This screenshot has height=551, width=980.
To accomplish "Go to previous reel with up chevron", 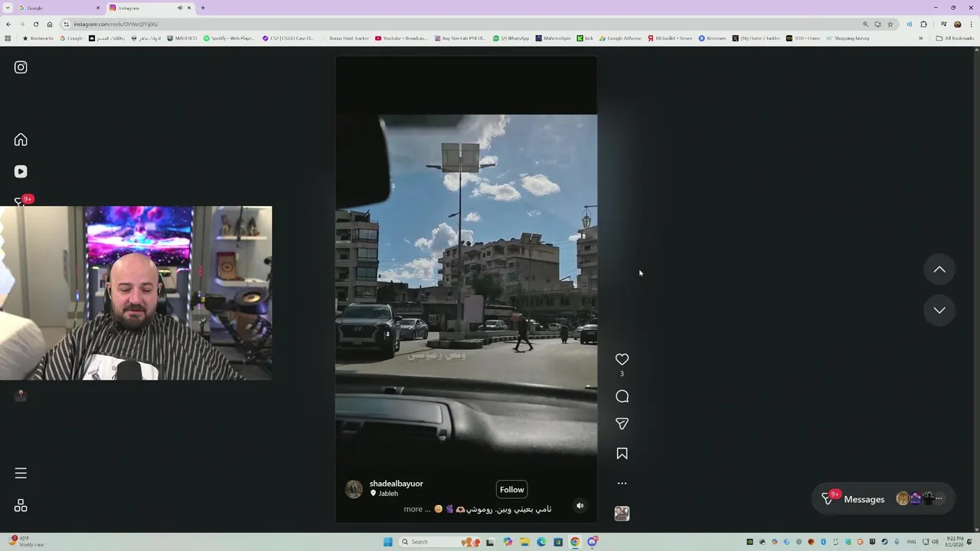I will 939,269.
